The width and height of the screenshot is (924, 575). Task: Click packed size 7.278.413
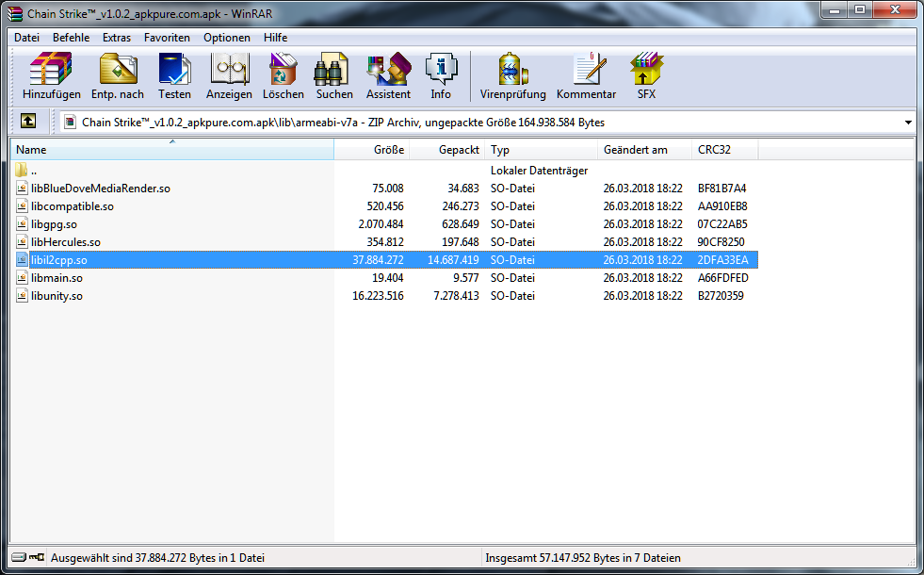(456, 295)
